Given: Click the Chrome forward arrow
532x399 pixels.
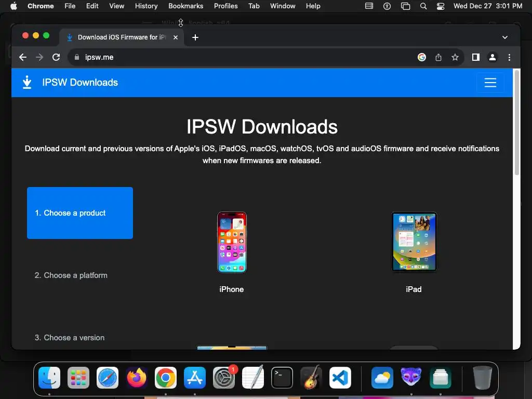Looking at the screenshot, I should pyautogui.click(x=39, y=57).
